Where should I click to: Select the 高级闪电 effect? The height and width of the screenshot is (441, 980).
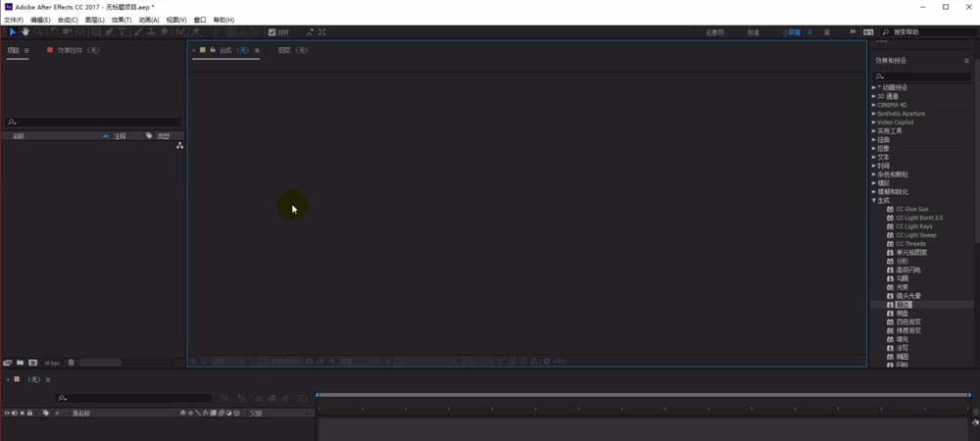tap(908, 269)
